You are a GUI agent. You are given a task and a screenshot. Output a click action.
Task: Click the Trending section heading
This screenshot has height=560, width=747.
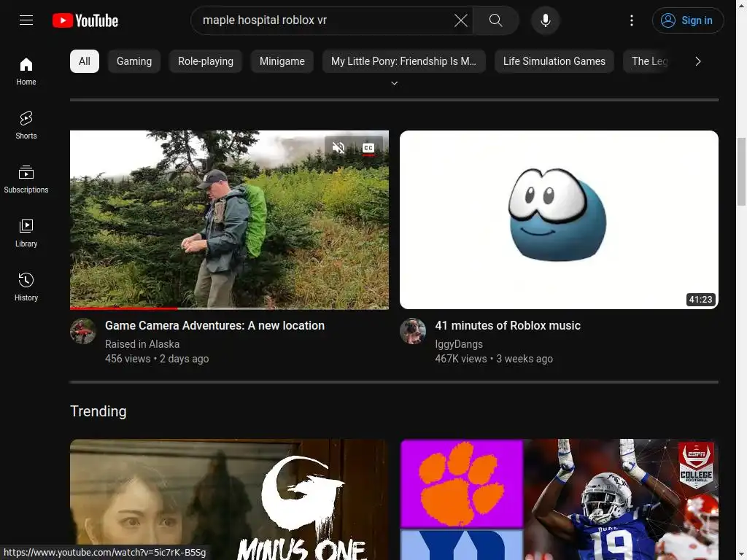pyautogui.click(x=98, y=411)
